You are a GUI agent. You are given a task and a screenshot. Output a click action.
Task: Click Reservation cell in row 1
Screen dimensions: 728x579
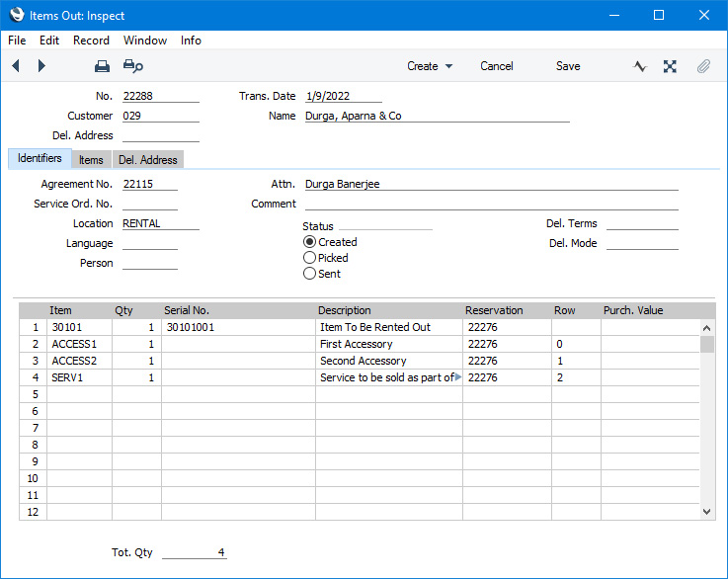click(507, 327)
